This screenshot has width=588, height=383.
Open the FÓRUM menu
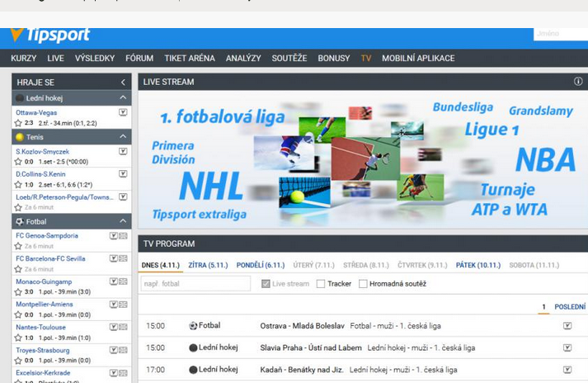click(x=139, y=59)
